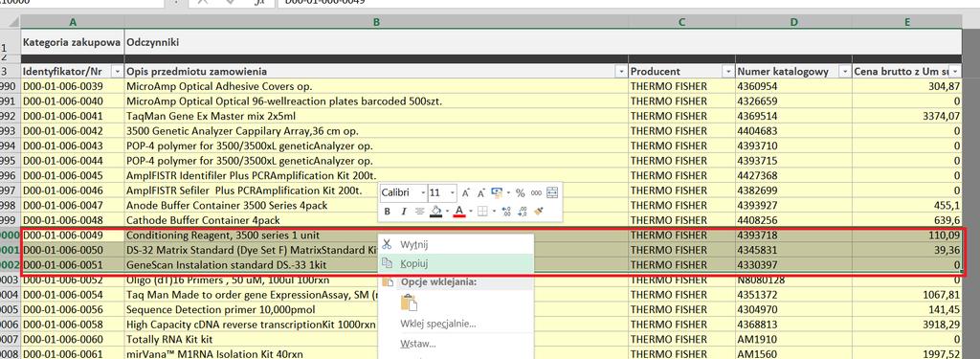Open filter dropdown for Cena brutto column

coord(955,71)
